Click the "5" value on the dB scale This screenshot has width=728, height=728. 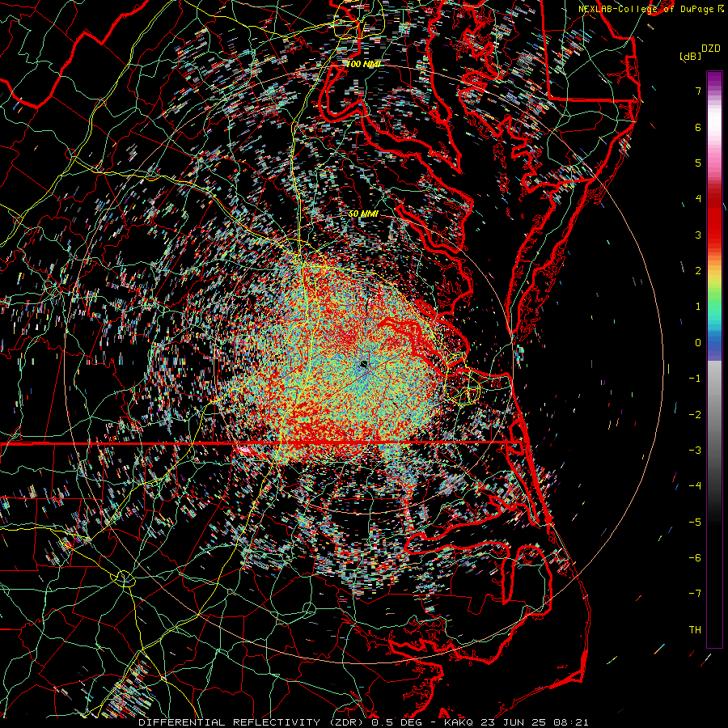pyautogui.click(x=698, y=163)
